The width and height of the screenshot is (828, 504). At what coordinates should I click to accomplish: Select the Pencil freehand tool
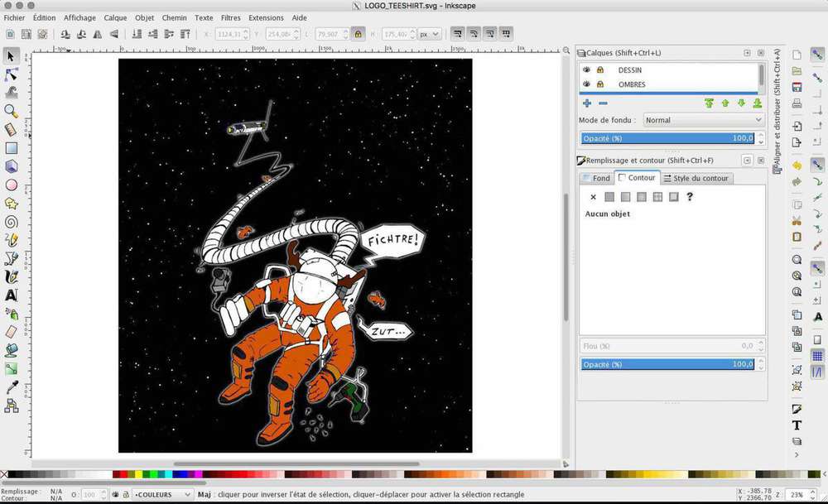point(11,241)
